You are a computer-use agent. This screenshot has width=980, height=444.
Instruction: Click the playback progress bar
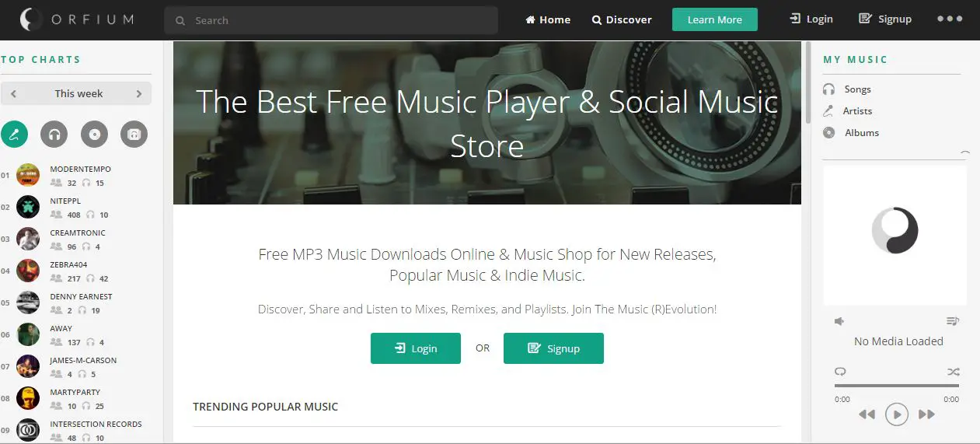coord(896,386)
